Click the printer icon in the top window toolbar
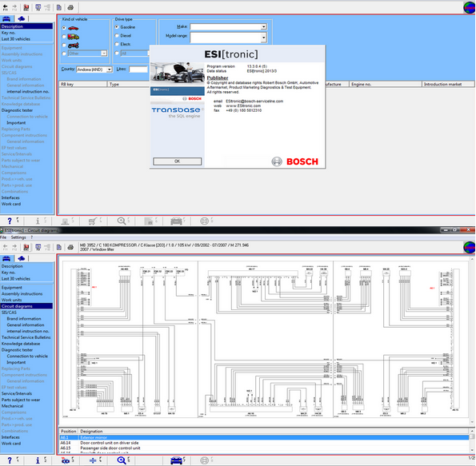This screenshot has height=466, width=476. (x=70, y=7)
